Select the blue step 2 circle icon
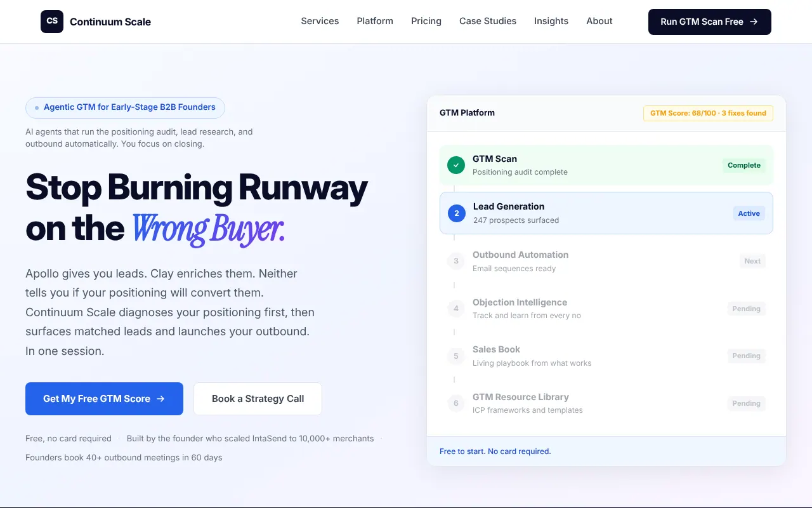 [x=457, y=213]
